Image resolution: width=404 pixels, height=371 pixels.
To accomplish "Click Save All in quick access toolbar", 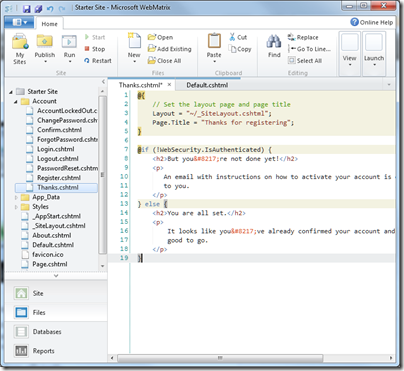I will 39,8.
